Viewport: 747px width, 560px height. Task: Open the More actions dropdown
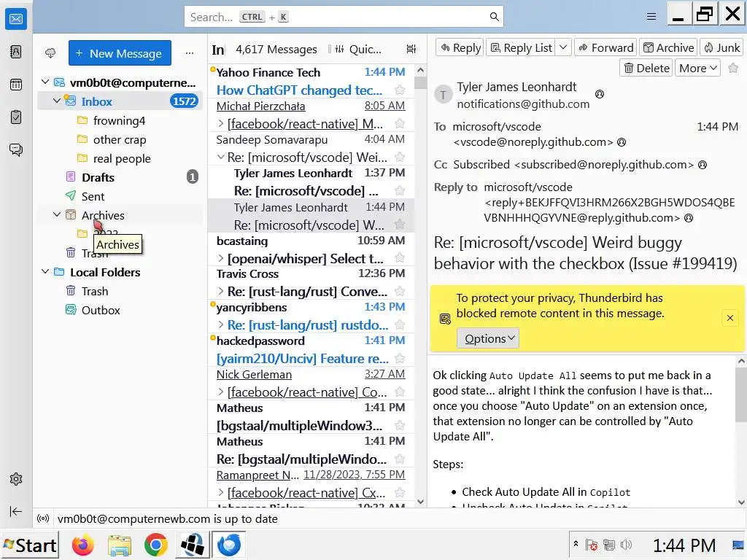698,68
